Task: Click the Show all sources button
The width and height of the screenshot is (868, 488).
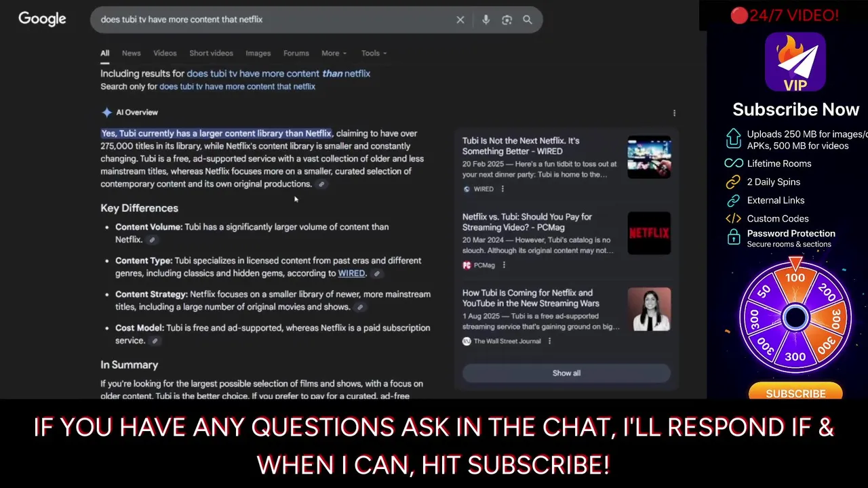Action: point(566,373)
